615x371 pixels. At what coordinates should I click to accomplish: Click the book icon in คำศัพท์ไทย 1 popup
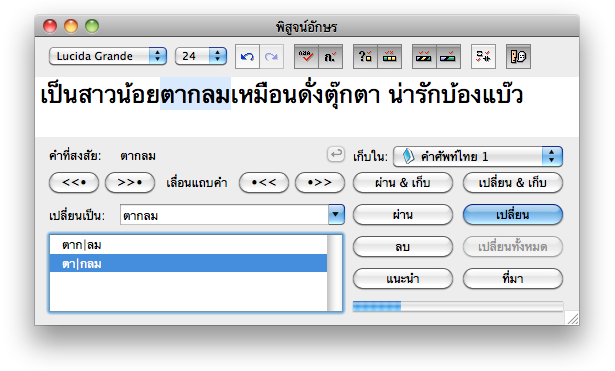(x=408, y=156)
